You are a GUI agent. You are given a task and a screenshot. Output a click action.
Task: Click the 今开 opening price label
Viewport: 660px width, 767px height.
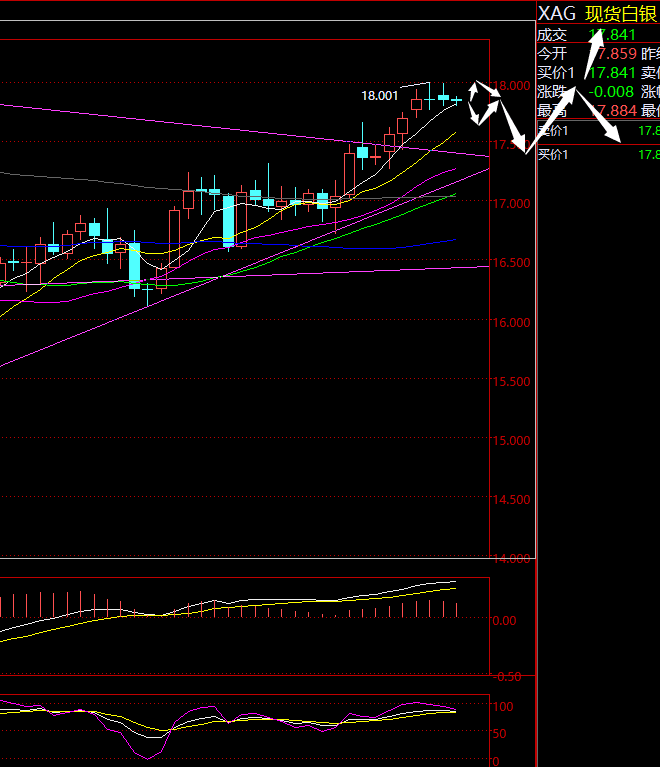(x=552, y=53)
